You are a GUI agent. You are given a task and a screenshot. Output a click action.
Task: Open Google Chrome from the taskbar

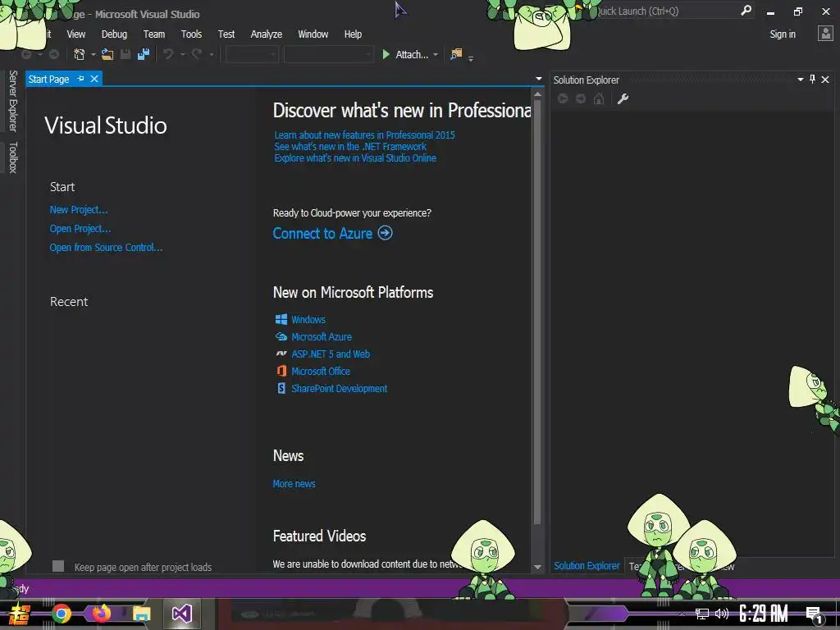[x=62, y=614]
